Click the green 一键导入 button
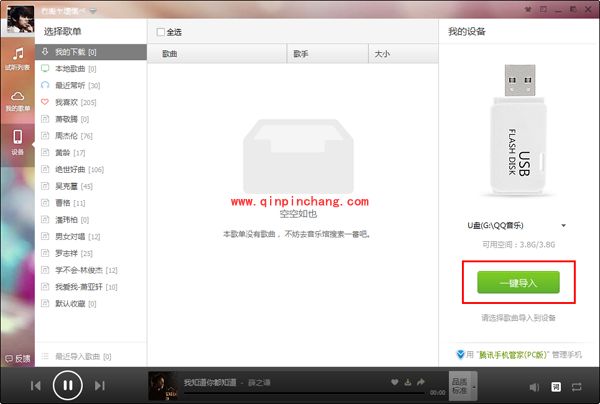Image resolution: width=600 pixels, height=404 pixels. pyautogui.click(x=518, y=283)
